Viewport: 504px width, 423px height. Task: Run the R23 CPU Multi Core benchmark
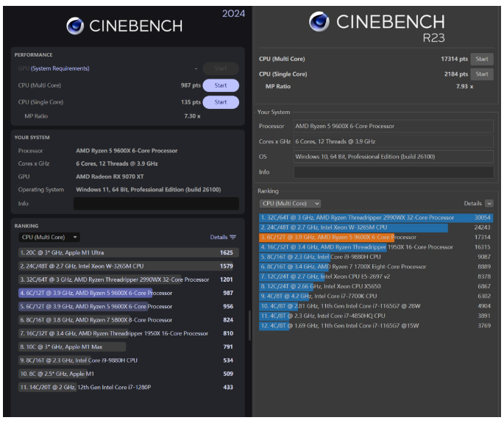[x=482, y=59]
